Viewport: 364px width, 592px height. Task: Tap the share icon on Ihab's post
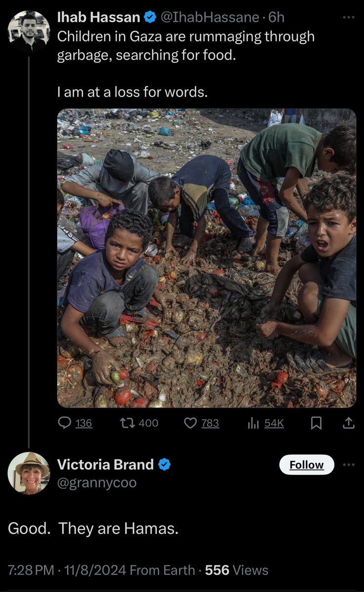point(348,423)
